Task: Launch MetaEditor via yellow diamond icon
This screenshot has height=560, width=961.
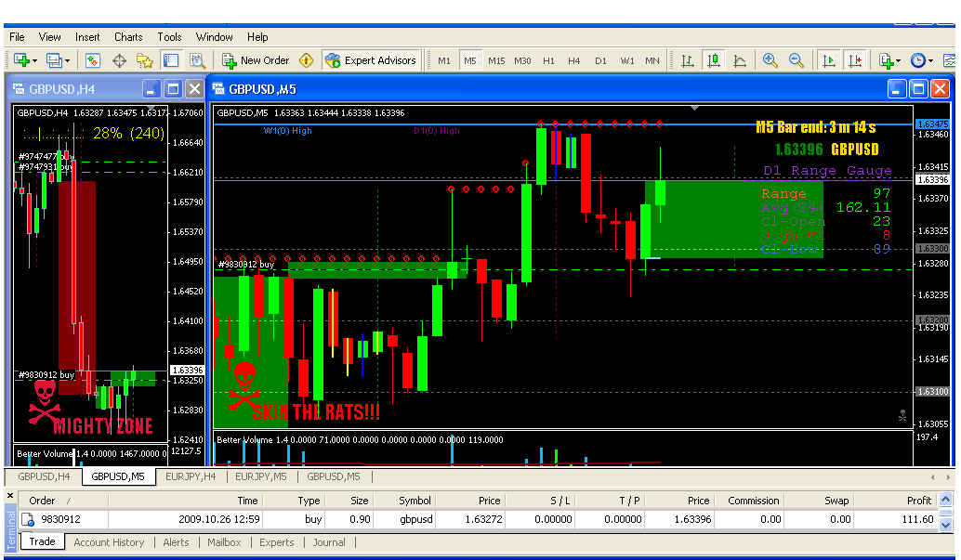Action: point(307,60)
